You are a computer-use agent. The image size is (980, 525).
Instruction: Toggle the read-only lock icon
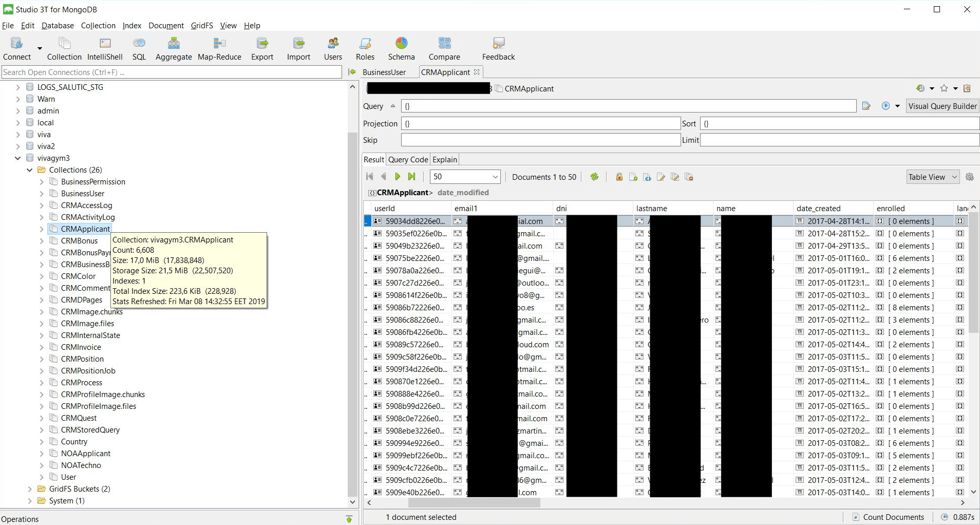coord(619,177)
